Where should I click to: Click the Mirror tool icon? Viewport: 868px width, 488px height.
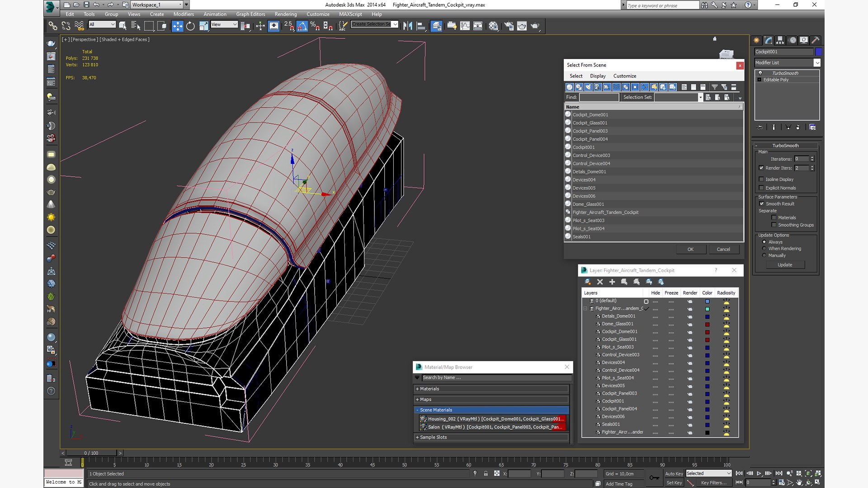pos(407,26)
